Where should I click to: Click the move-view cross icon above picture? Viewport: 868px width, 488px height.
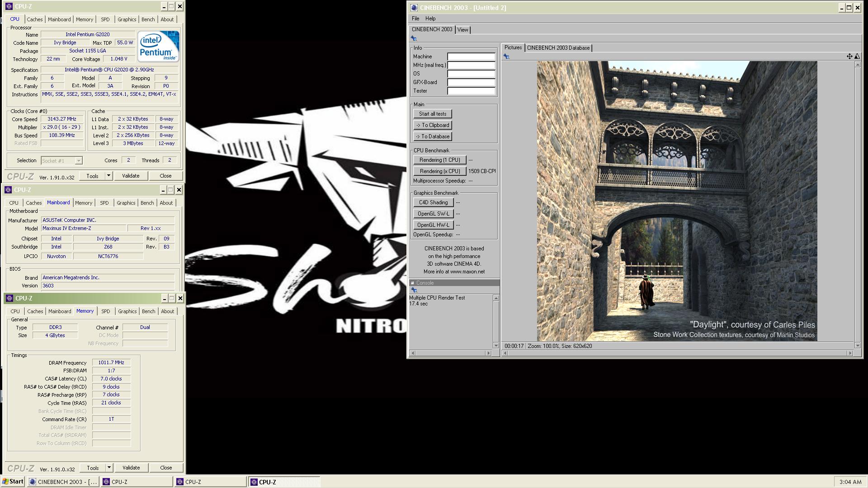tap(849, 56)
